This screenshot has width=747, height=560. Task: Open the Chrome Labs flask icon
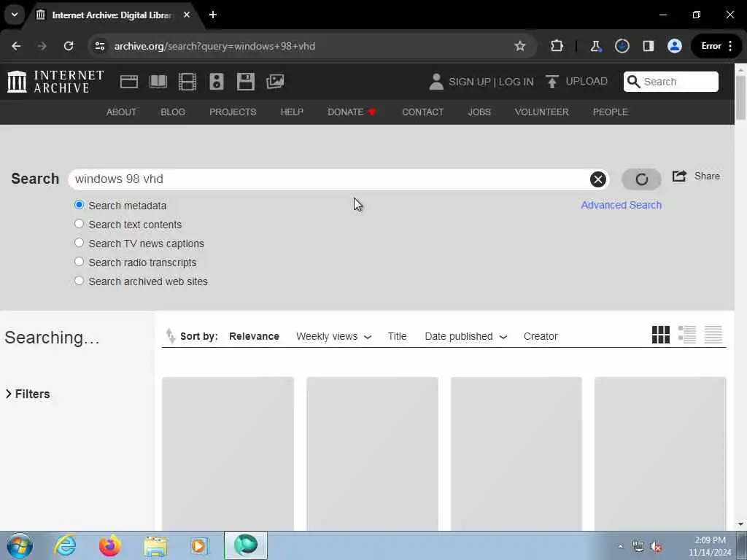(595, 46)
